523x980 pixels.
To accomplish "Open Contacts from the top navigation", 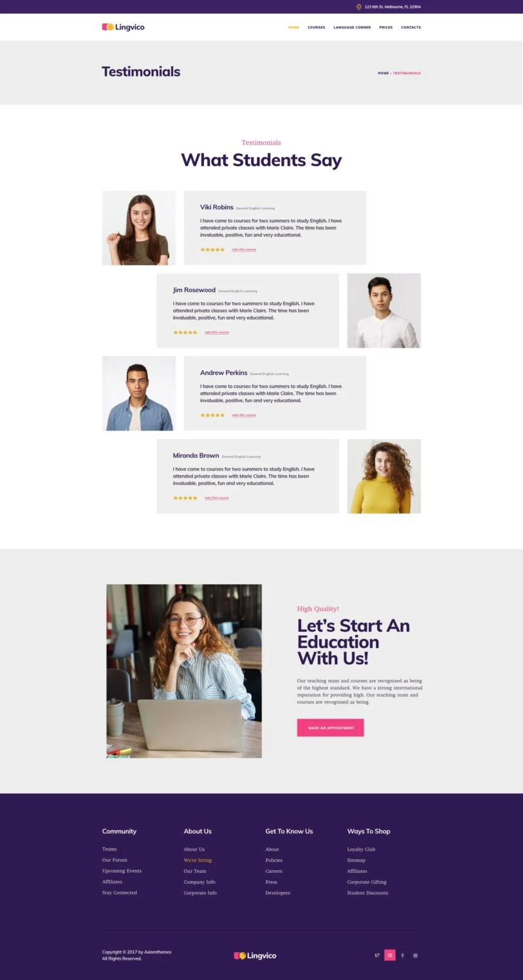I will [x=411, y=27].
